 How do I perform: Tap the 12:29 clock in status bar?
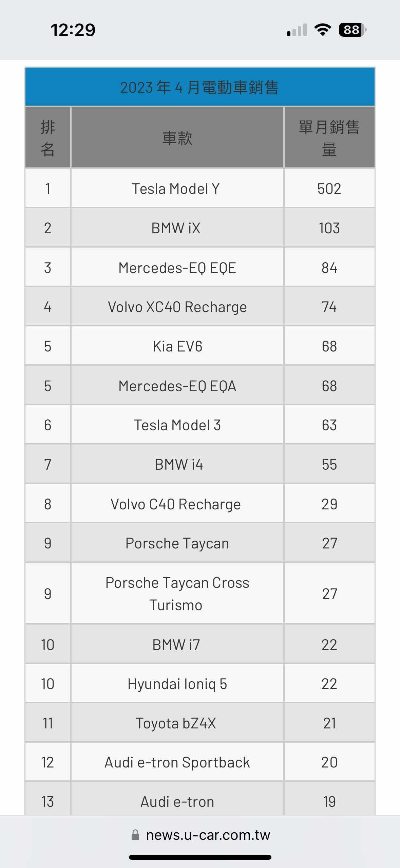[73, 30]
